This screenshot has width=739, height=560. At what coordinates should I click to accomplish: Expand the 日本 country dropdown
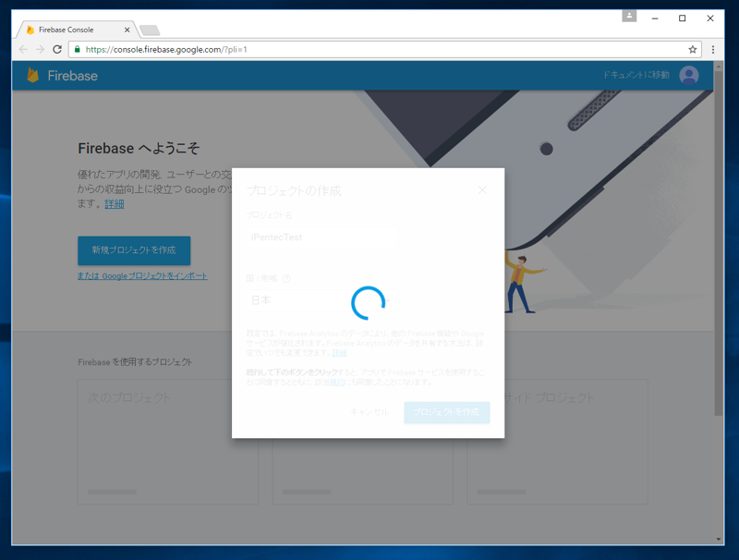point(321,300)
